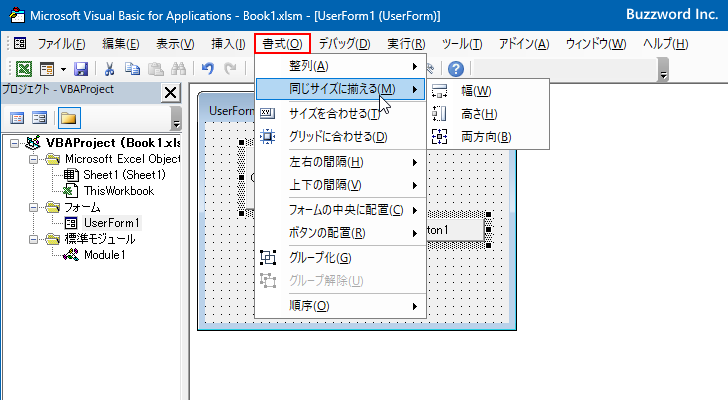The width and height of the screenshot is (728, 400).
Task: Close the Project panel with X
Action: (x=169, y=93)
